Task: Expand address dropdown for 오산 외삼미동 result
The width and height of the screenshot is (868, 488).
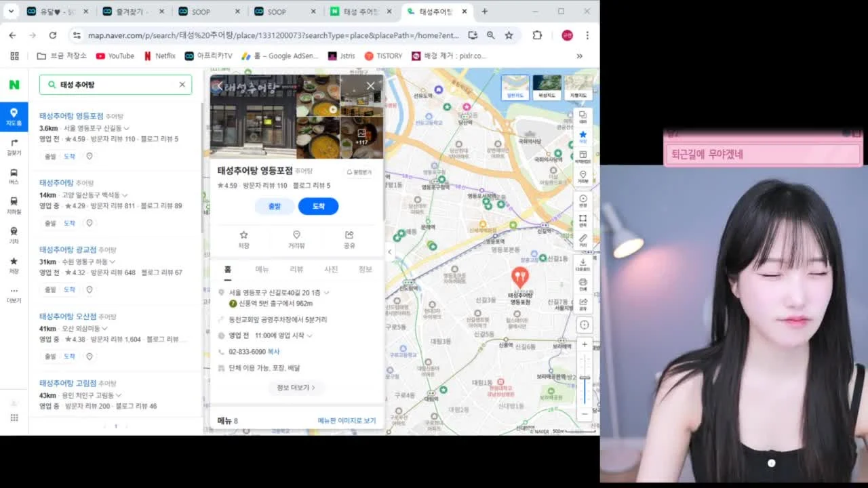Action: [104, 329]
